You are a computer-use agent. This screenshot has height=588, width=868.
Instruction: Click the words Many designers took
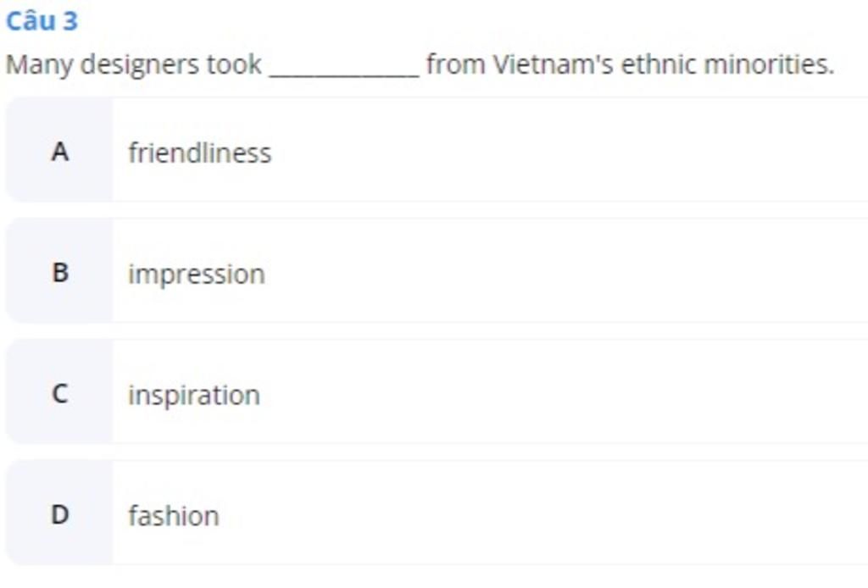click(x=133, y=64)
